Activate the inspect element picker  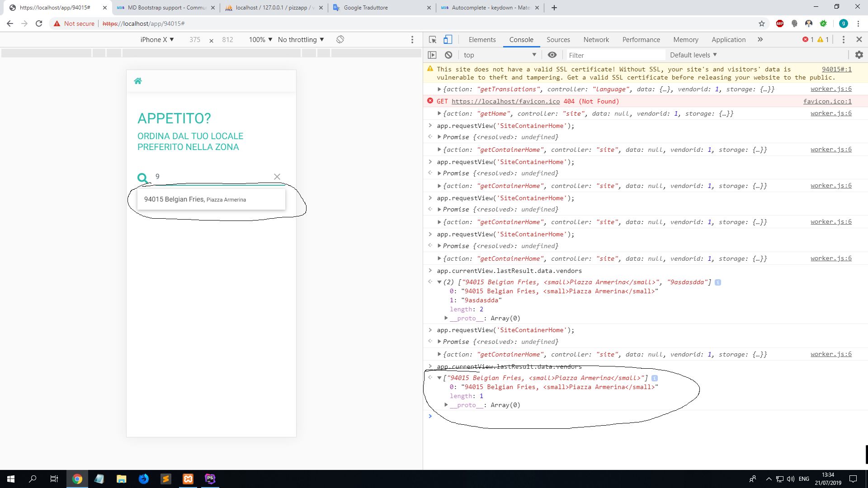[x=433, y=40]
